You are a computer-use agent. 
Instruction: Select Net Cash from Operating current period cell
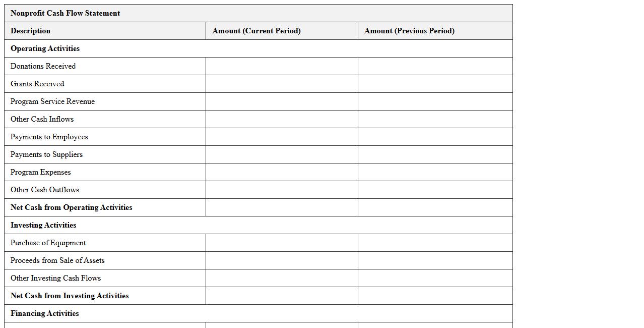tap(282, 207)
